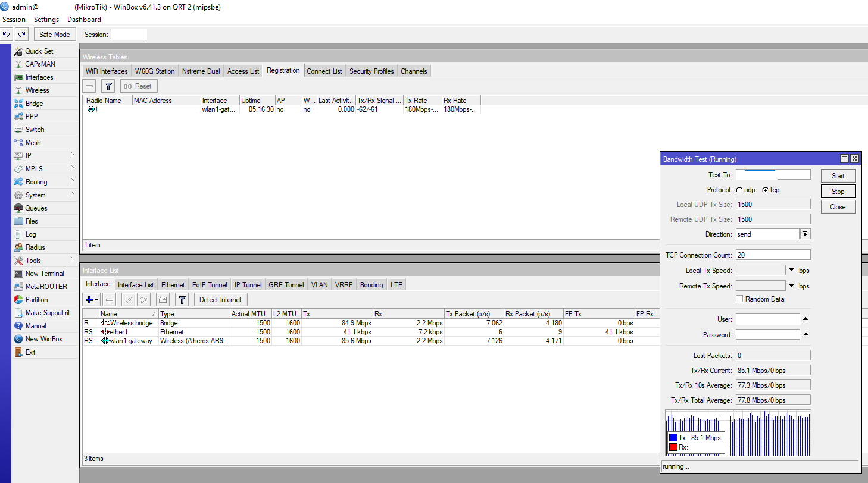Screen dimensions: 868x483
Task: Launch New Terminal from sidebar
Action: (x=44, y=274)
